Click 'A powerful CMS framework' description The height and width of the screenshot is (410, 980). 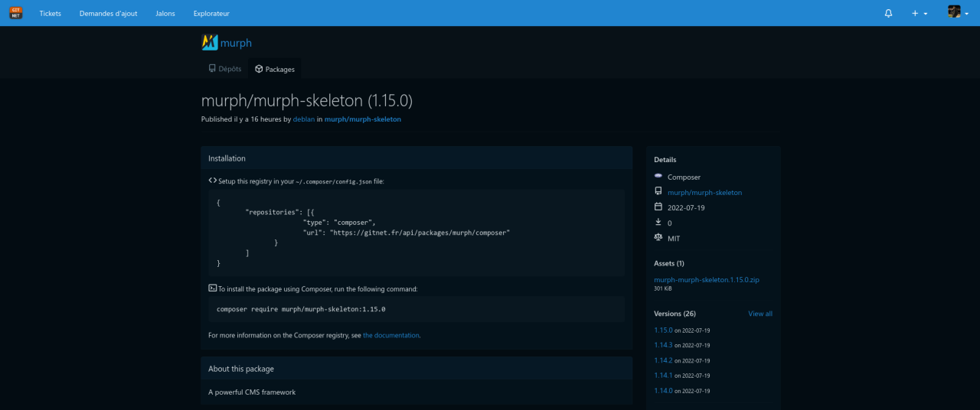tap(252, 392)
